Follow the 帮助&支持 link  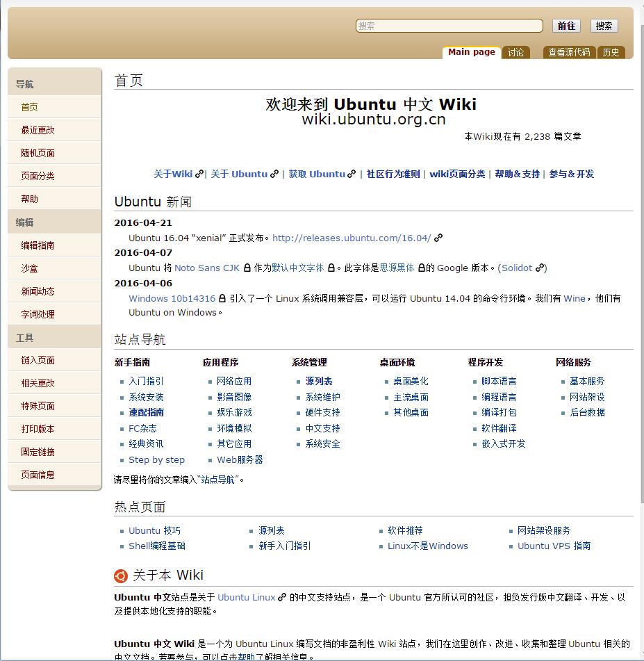pos(517,174)
